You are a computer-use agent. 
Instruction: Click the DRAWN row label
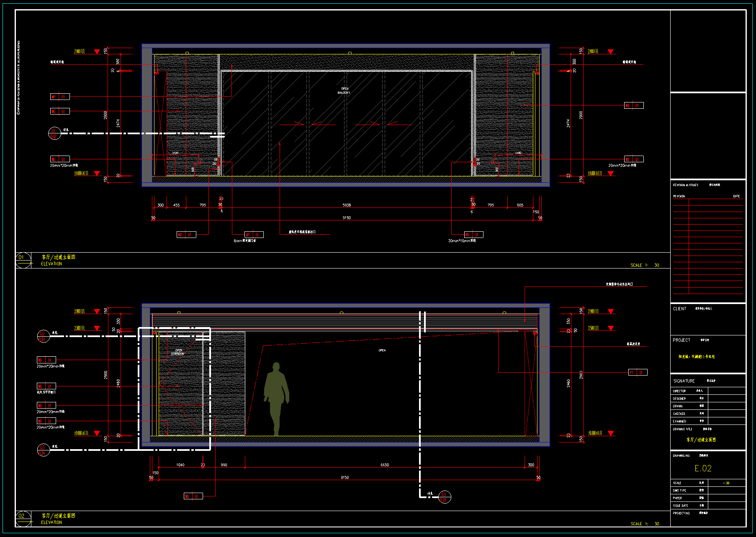[678, 406]
